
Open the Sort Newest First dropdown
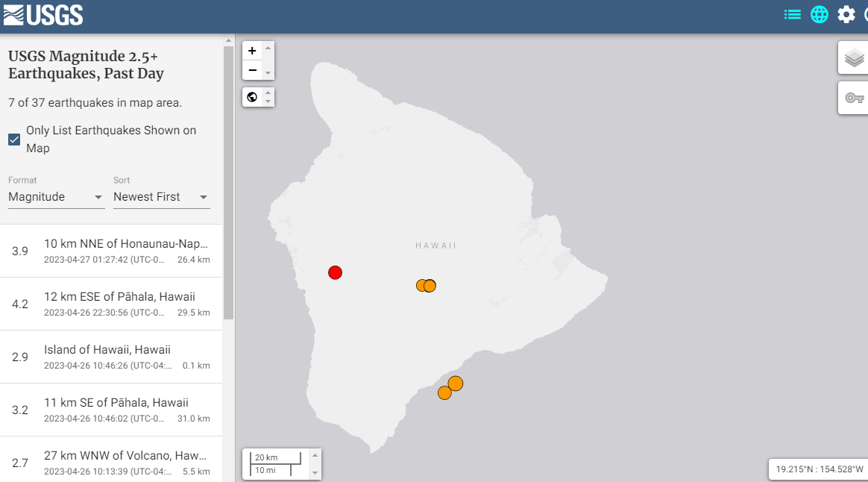pos(161,197)
